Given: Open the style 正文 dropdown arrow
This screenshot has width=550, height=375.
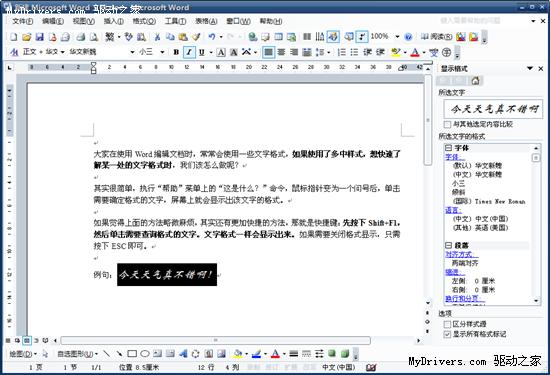Looking at the screenshot, I should [x=62, y=52].
